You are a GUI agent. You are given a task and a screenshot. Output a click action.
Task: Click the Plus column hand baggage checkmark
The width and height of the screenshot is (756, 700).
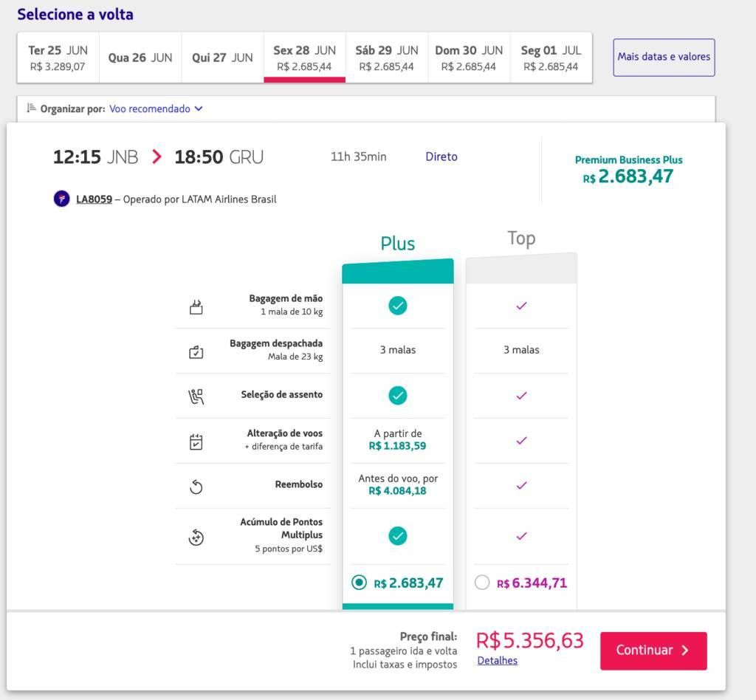pos(398,306)
